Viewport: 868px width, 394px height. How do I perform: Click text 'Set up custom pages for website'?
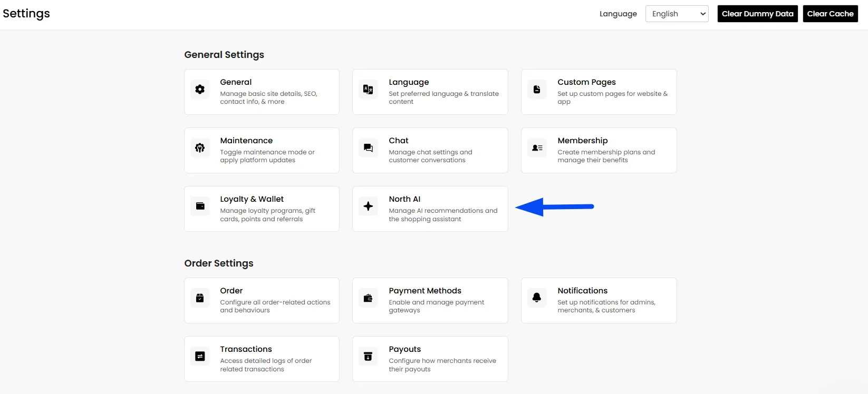tap(609, 94)
